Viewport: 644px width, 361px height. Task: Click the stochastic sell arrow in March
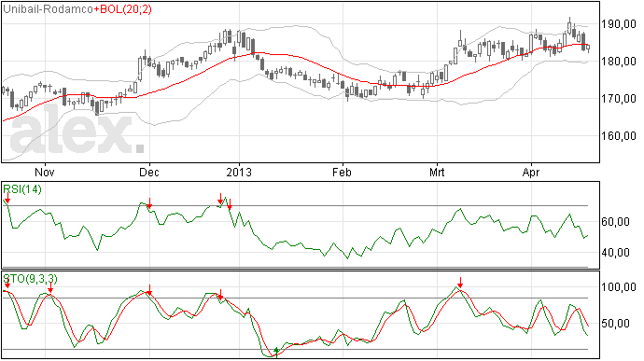point(460,283)
